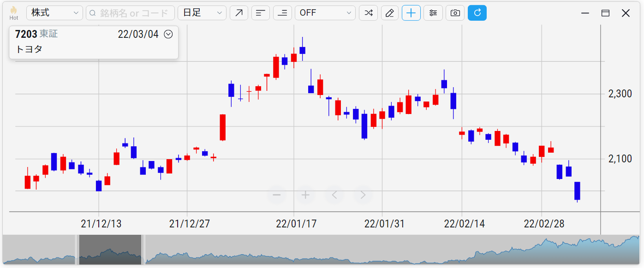The height and width of the screenshot is (268, 644).
Task: Minimize the chart window
Action: [585, 13]
